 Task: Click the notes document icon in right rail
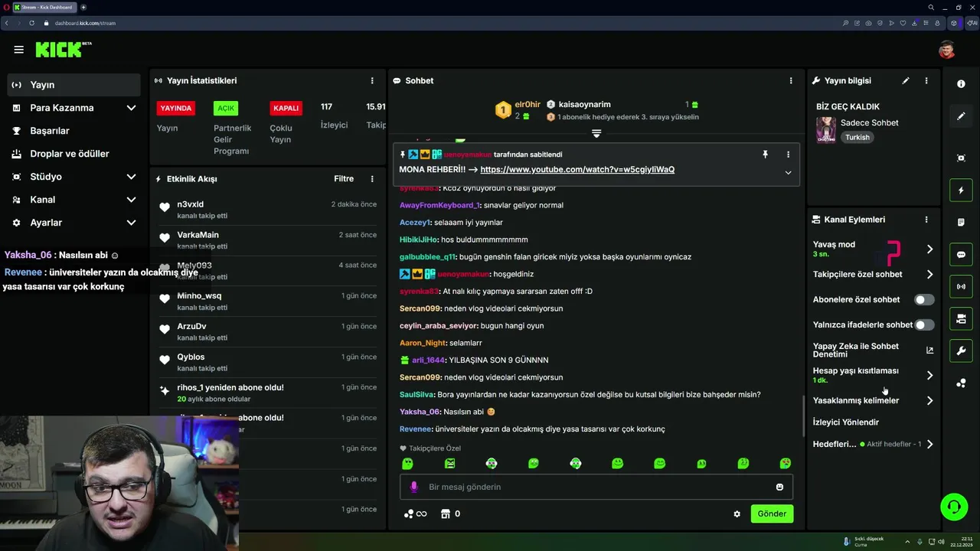(961, 223)
